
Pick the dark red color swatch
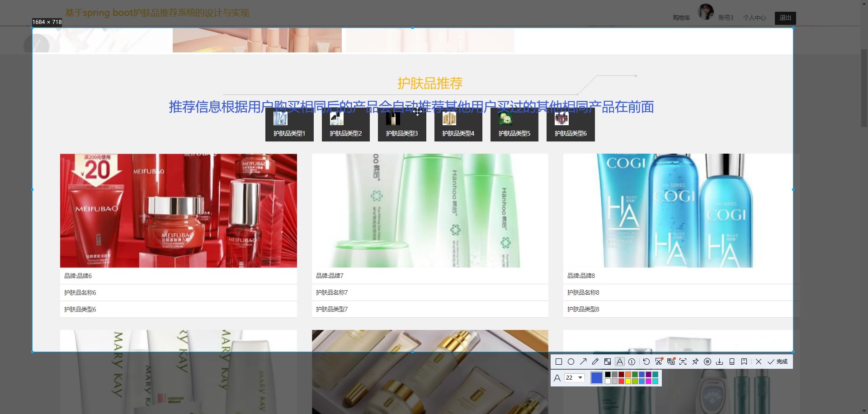coord(622,375)
